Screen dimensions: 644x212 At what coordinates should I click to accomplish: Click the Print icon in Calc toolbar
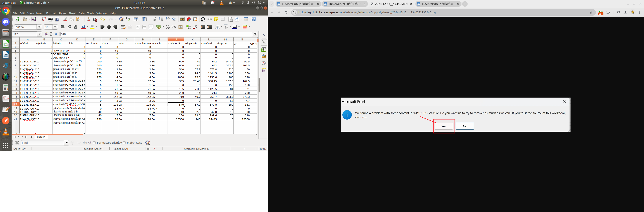coord(51,19)
